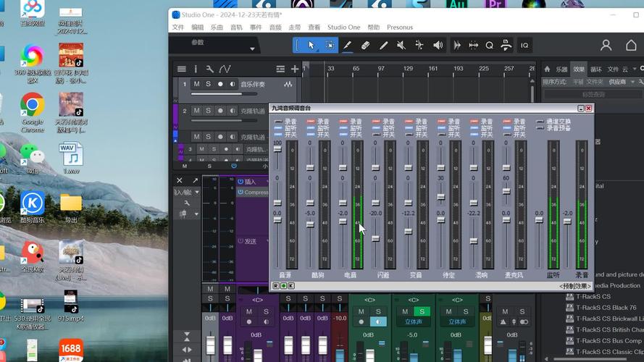644x362 pixels.
Task: Open the 文件 menu
Action: point(177,27)
